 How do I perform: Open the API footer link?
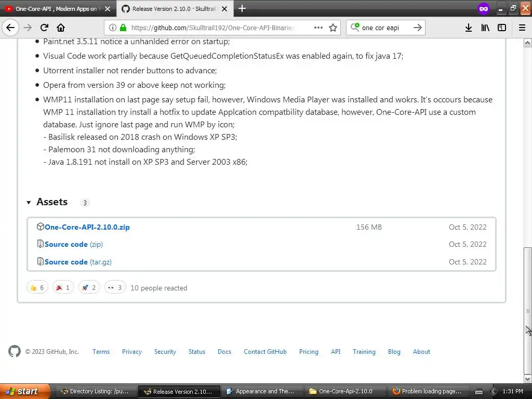336,352
